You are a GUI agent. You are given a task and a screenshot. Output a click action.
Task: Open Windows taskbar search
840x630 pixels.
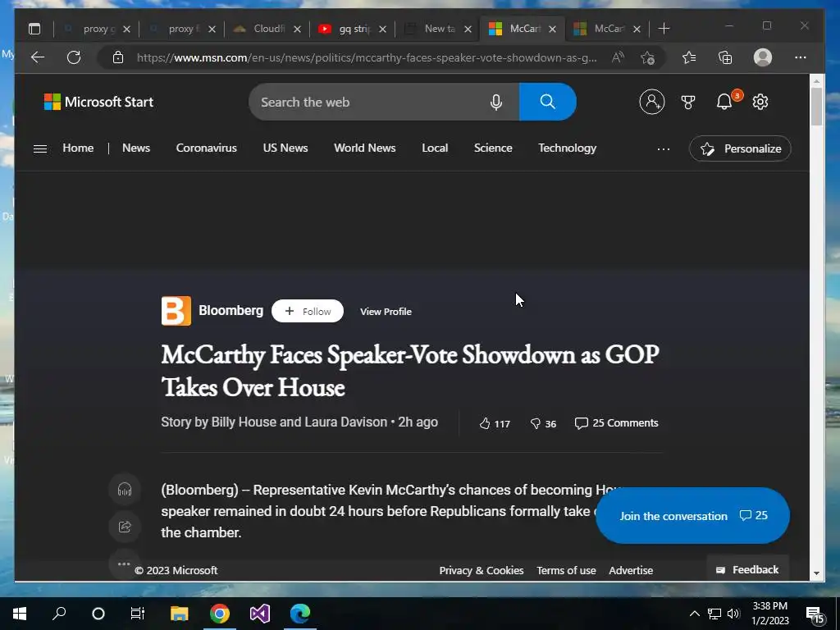[59, 614]
